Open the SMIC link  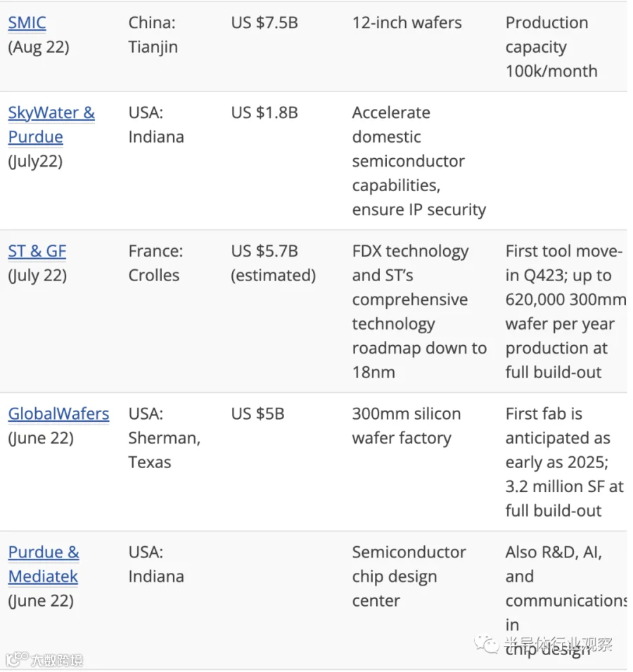(x=27, y=22)
